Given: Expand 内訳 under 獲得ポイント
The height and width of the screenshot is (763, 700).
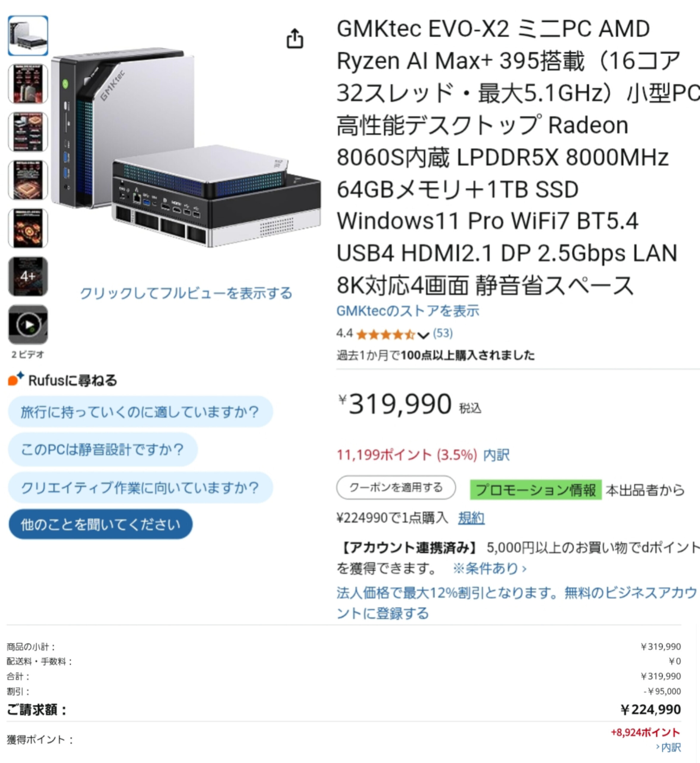Looking at the screenshot, I should click(668, 748).
